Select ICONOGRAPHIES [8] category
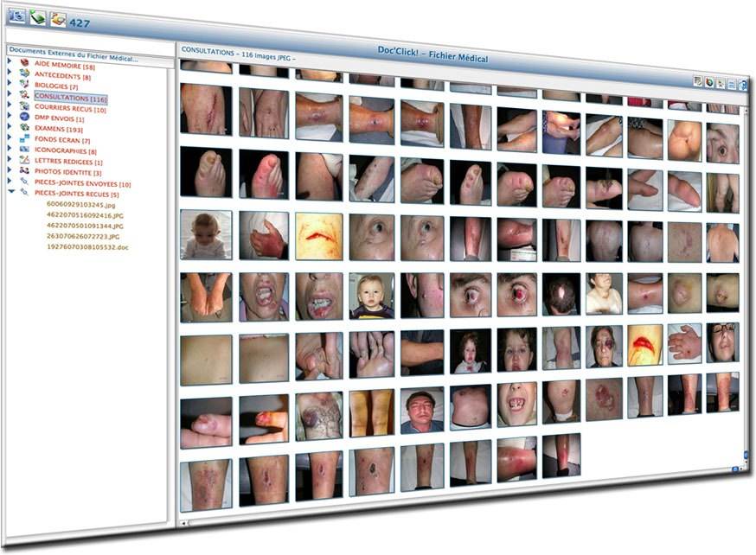Viewport: 756px width, 555px height. coord(66,150)
